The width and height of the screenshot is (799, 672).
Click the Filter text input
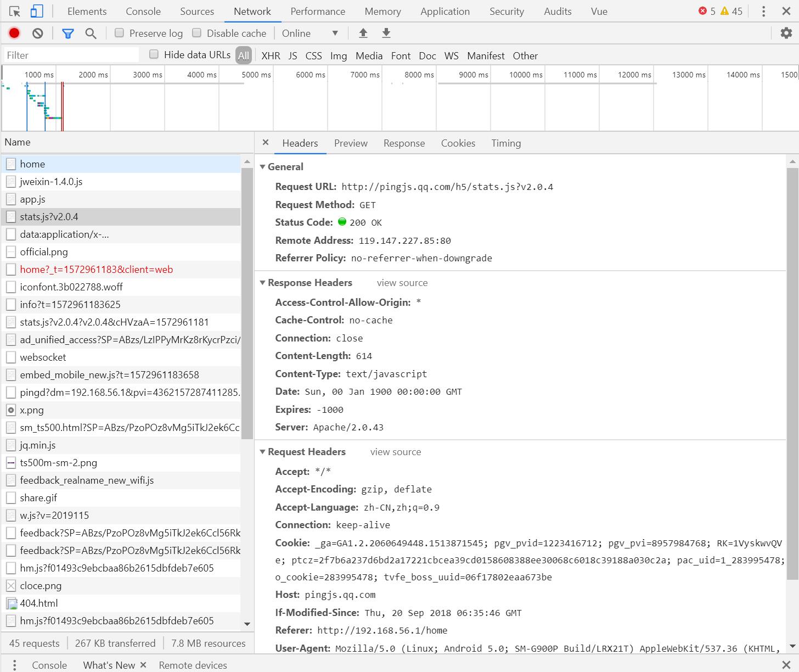71,55
